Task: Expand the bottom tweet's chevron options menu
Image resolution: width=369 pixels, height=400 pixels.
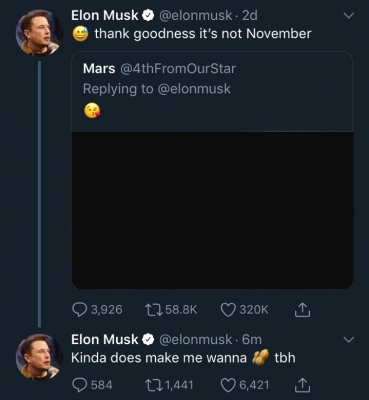Action: (x=348, y=340)
